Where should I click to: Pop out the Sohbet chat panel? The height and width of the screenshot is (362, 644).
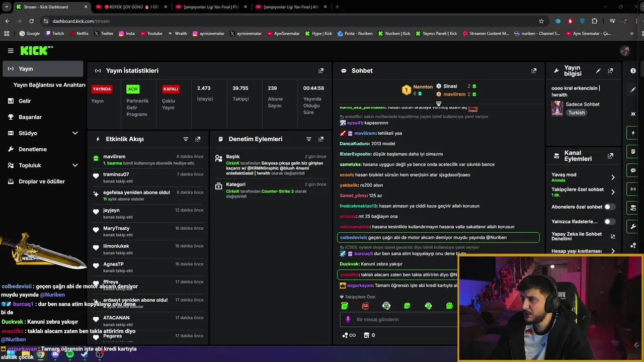[534, 71]
